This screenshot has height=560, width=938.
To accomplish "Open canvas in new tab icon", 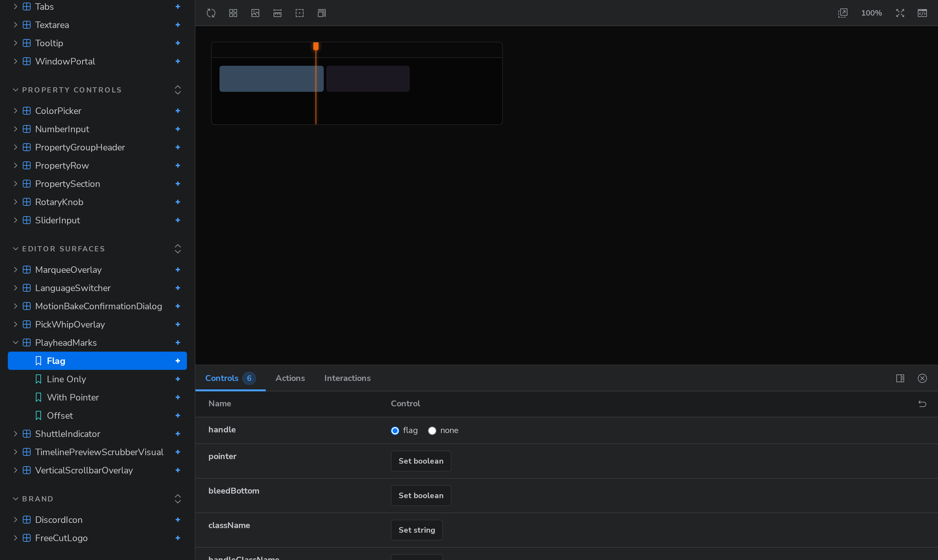I will 843,13.
